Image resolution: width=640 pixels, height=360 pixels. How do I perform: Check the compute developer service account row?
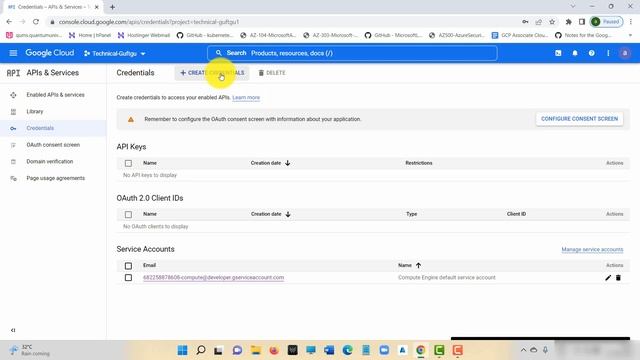[128, 278]
